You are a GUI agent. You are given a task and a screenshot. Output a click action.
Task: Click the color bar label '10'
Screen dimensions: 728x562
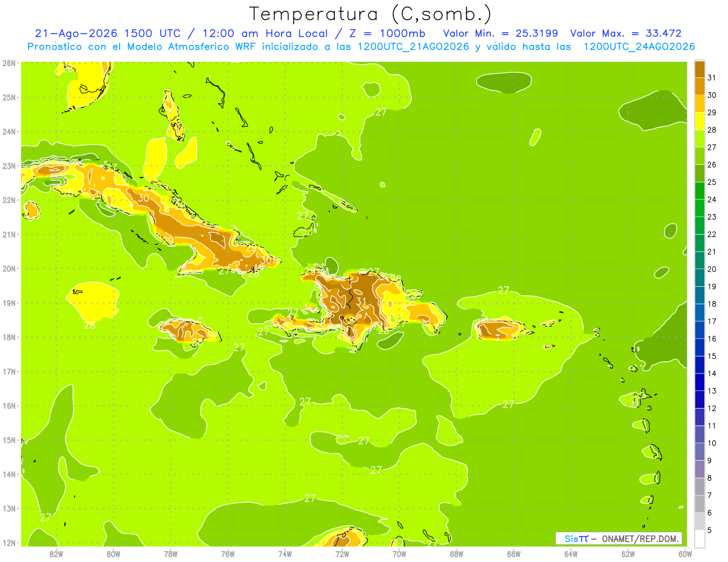point(711,443)
